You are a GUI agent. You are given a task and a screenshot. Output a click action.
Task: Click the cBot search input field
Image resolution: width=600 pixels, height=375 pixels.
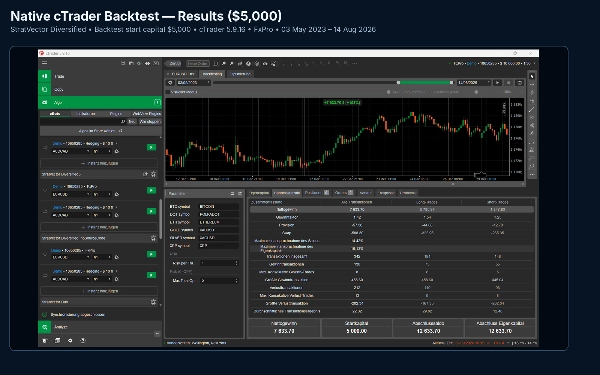coord(83,121)
